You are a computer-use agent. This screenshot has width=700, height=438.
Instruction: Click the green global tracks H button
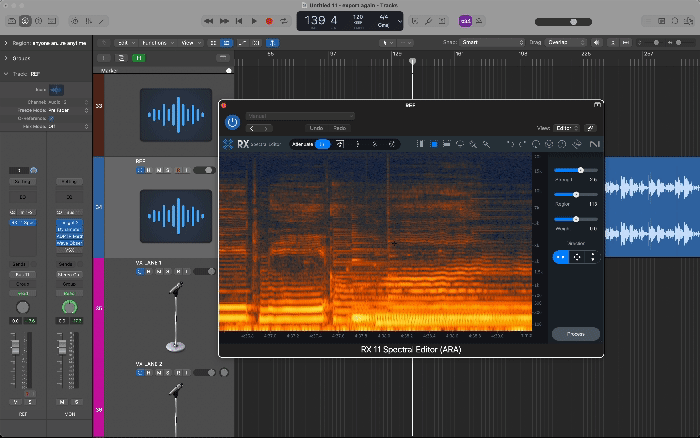click(139, 58)
